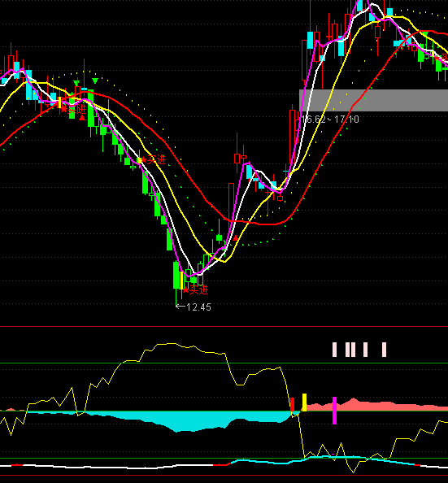Screen dimensions: 448x483
Task: Click the right green down-triangle marker
Action: click(95, 80)
